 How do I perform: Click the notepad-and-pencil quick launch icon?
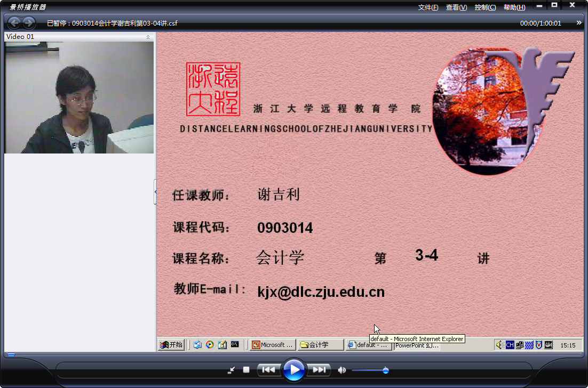click(223, 344)
